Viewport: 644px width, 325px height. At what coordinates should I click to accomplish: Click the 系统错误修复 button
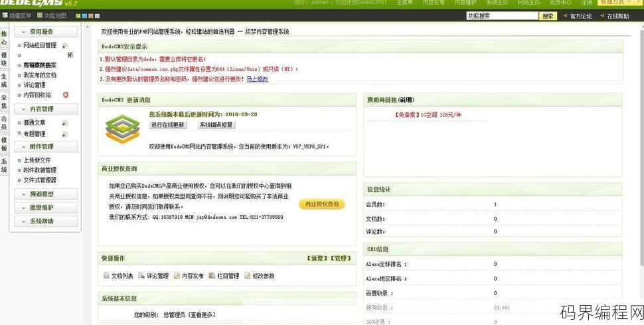coord(216,125)
